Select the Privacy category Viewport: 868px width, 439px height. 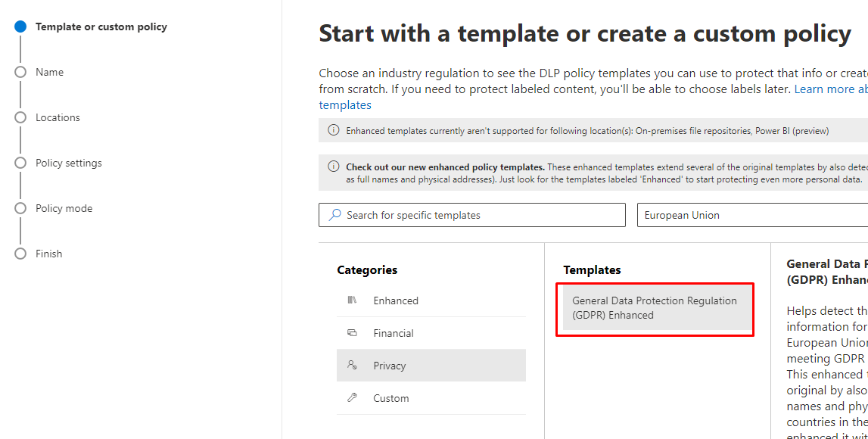pos(389,366)
